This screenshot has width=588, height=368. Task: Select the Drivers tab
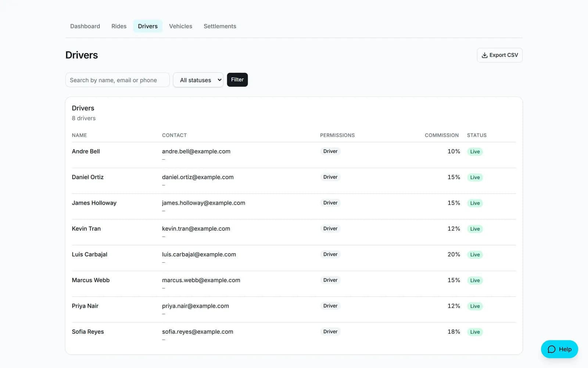click(x=148, y=26)
